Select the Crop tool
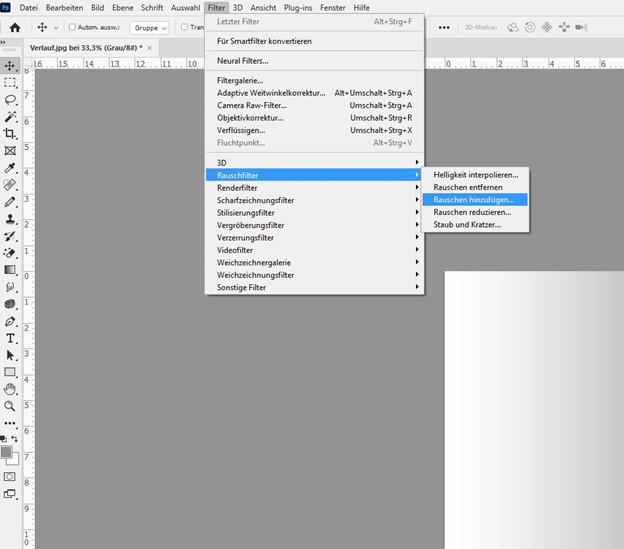Viewport: 624px width, 549px height. point(10,134)
